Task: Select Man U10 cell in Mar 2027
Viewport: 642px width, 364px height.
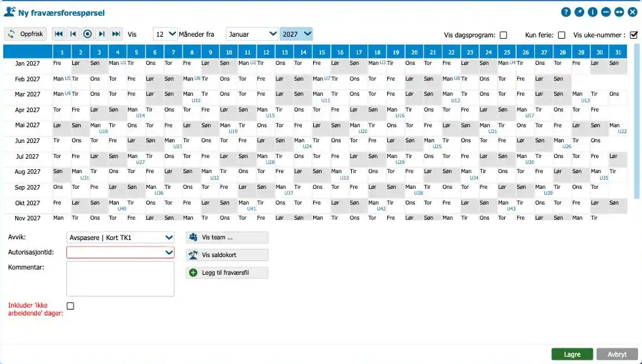Action: click(192, 97)
